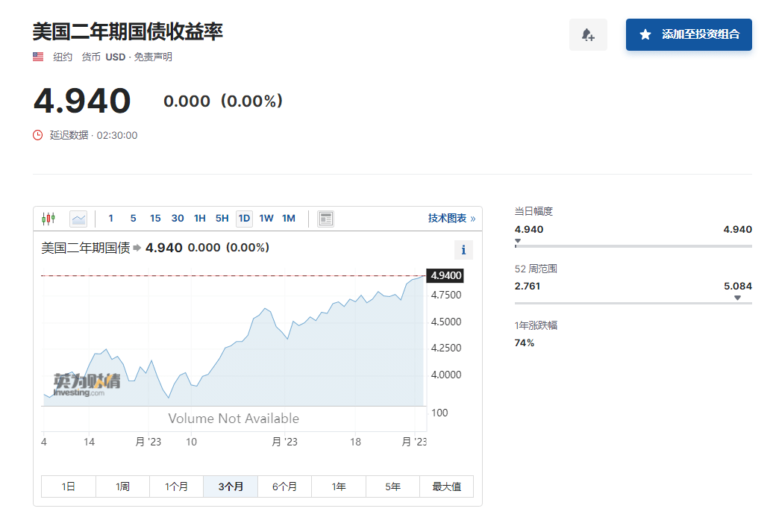The height and width of the screenshot is (532, 776).
Task: Add to portfolio via 添加至投资组合
Action: (x=689, y=34)
